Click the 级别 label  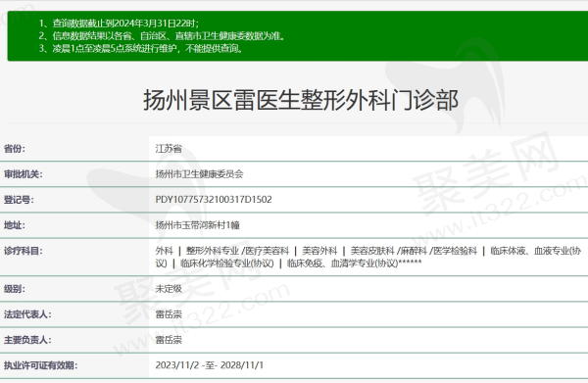coord(15,289)
